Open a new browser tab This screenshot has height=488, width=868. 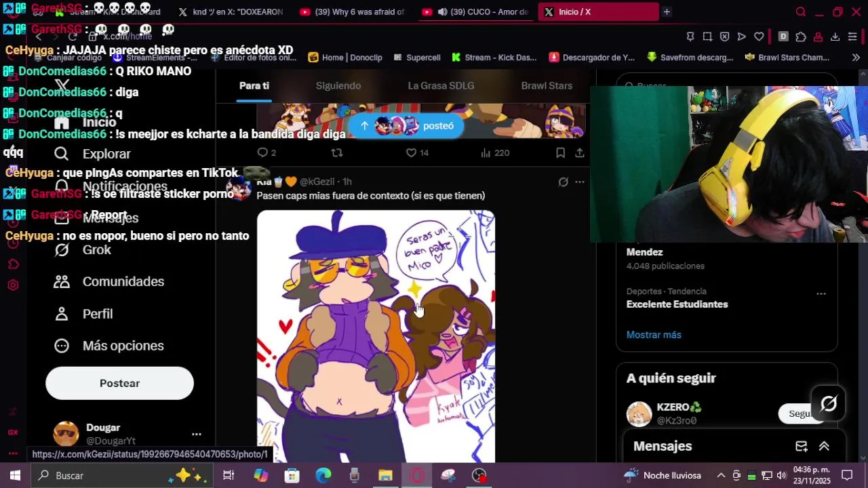[667, 12]
